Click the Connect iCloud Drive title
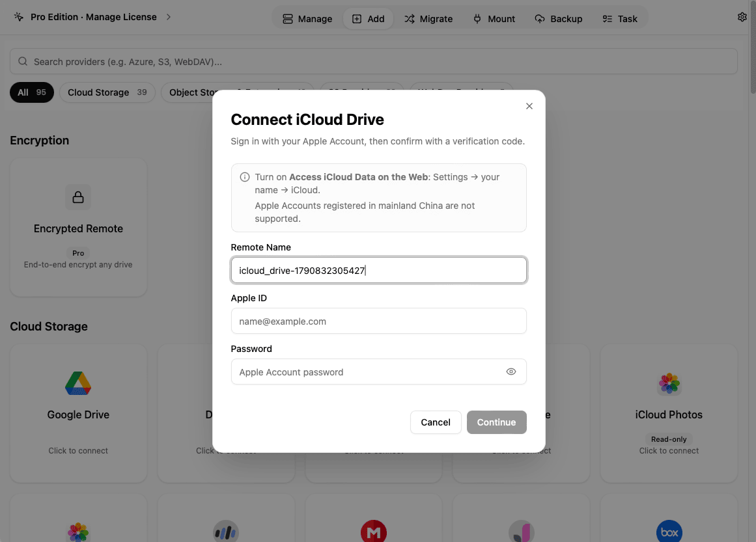 coord(307,120)
